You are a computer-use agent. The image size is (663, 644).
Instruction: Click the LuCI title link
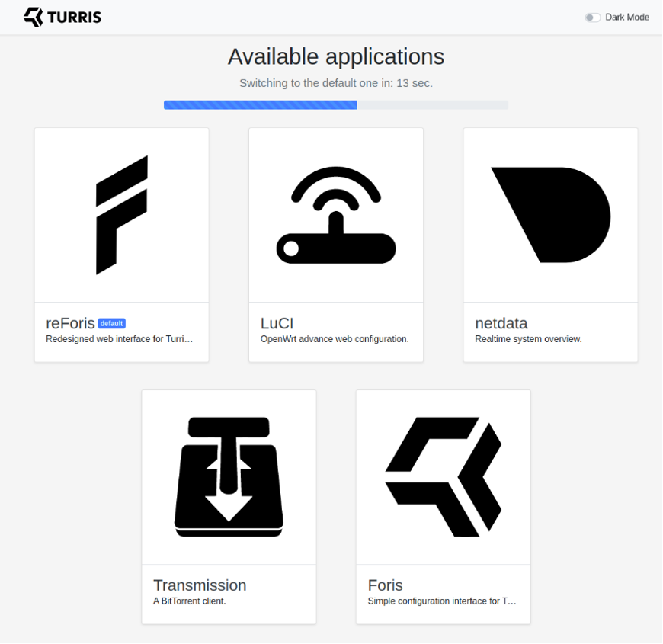pos(277,323)
